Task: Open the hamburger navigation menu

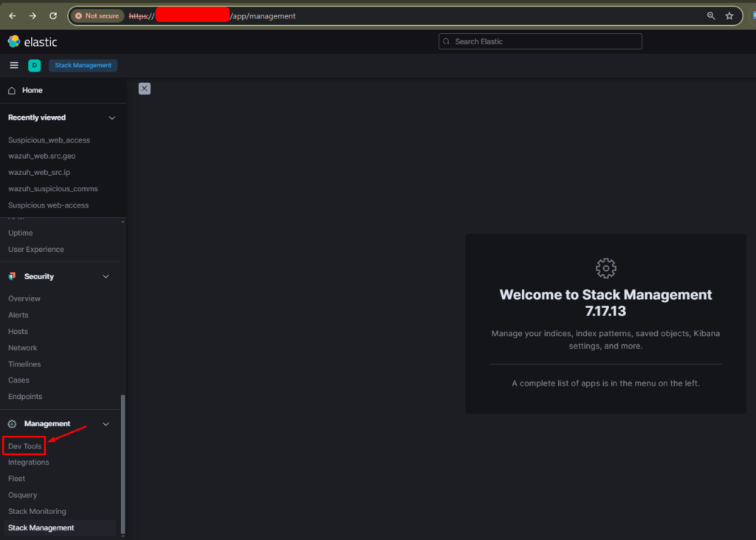Action: [14, 65]
